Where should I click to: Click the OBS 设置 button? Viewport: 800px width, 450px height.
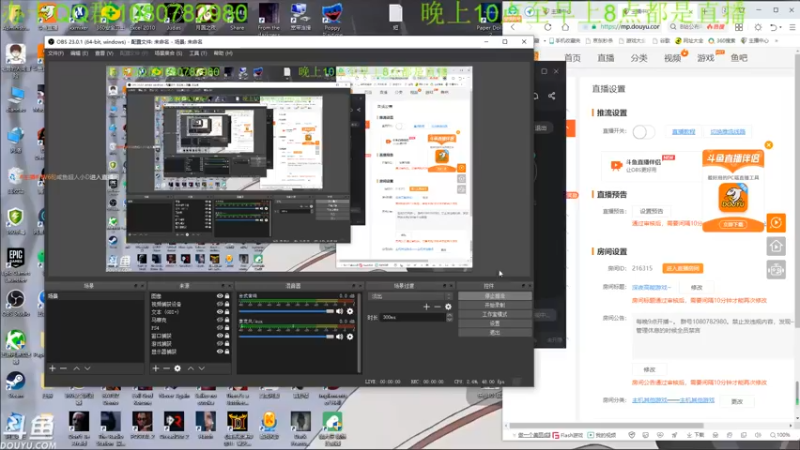(x=494, y=323)
